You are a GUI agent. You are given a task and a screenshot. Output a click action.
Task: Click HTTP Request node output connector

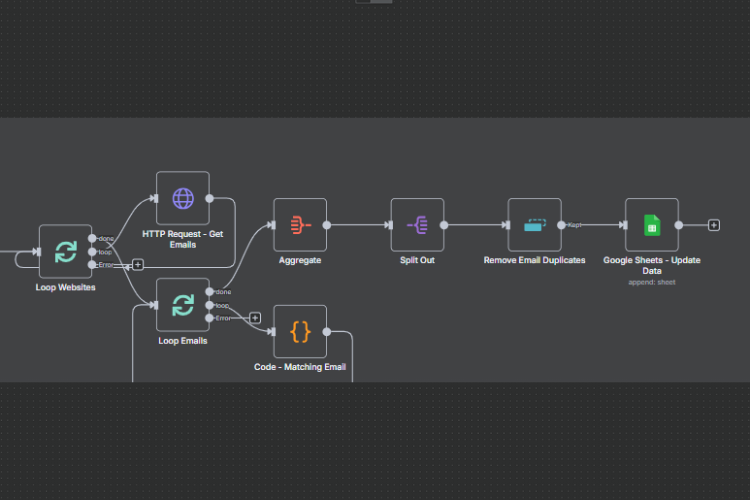210,198
